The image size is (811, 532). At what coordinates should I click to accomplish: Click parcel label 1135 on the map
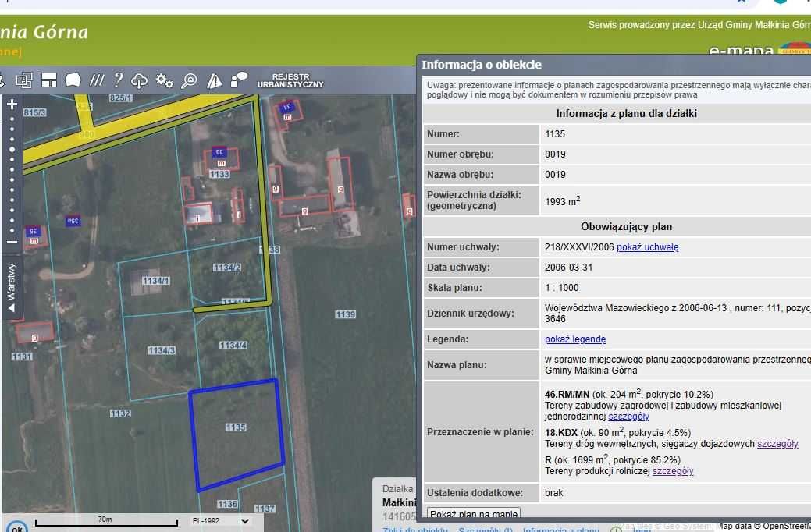pos(235,427)
